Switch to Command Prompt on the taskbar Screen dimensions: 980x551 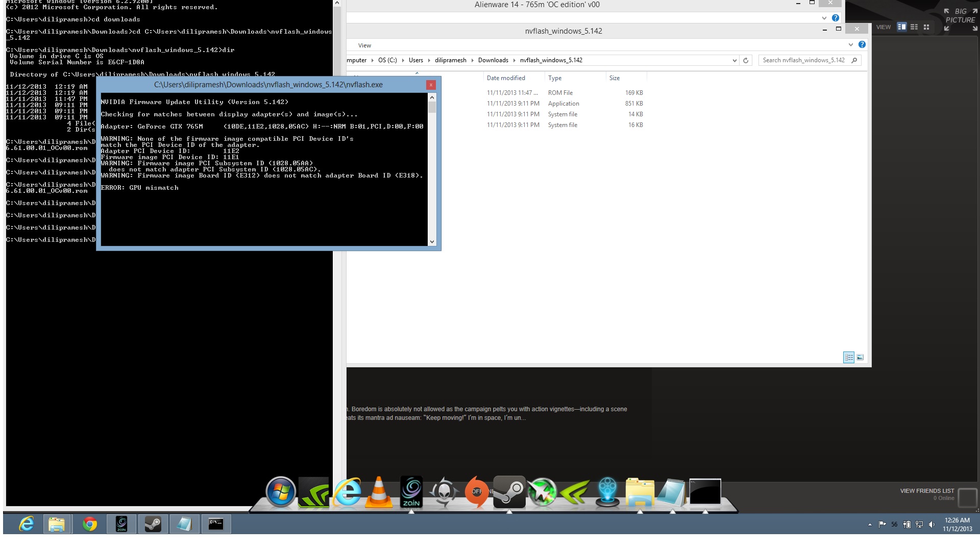216,524
